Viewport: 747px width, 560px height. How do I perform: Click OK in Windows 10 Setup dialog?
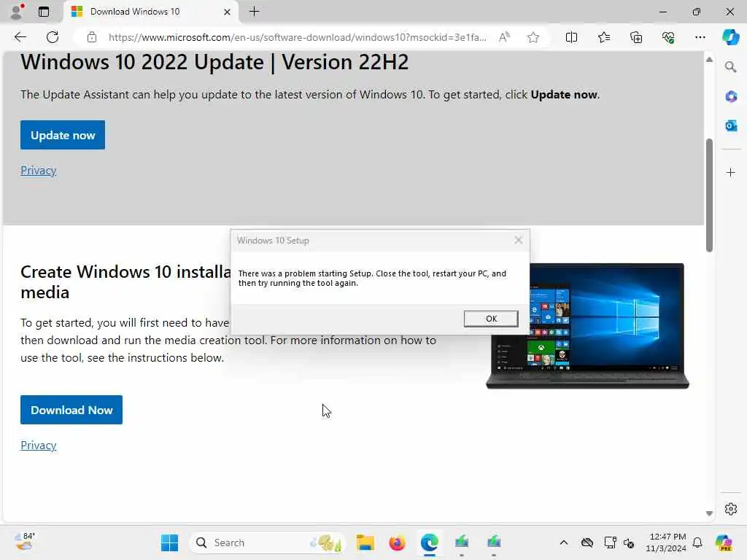491,319
